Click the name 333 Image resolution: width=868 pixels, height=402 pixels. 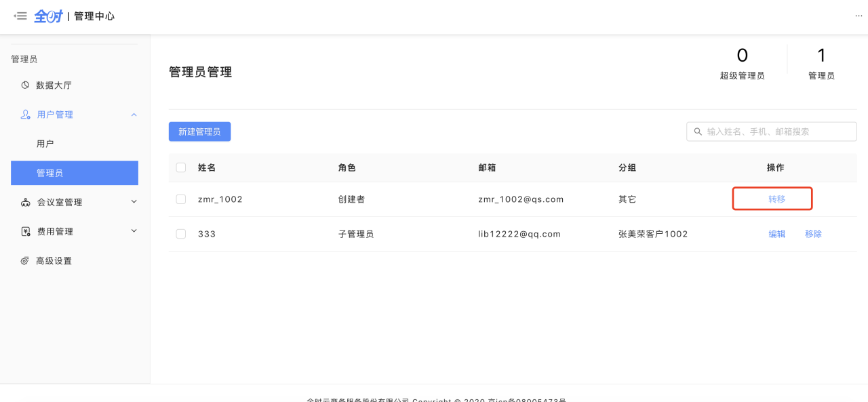click(x=207, y=234)
